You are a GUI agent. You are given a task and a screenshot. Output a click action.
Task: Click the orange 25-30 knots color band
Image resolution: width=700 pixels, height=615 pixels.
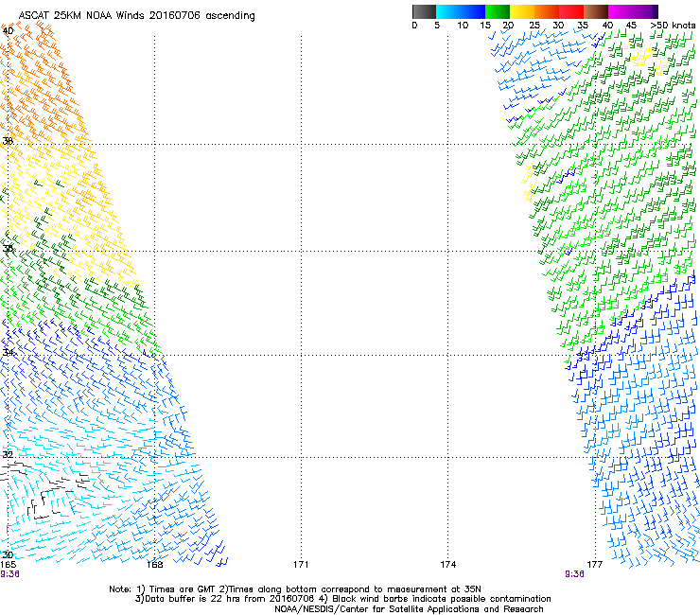(547, 11)
